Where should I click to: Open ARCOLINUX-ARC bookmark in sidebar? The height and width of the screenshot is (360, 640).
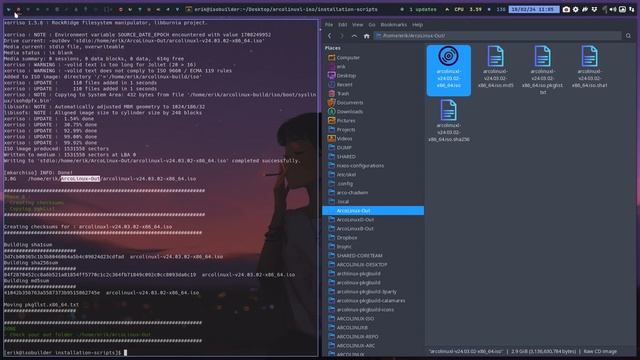pyautogui.click(x=352, y=345)
